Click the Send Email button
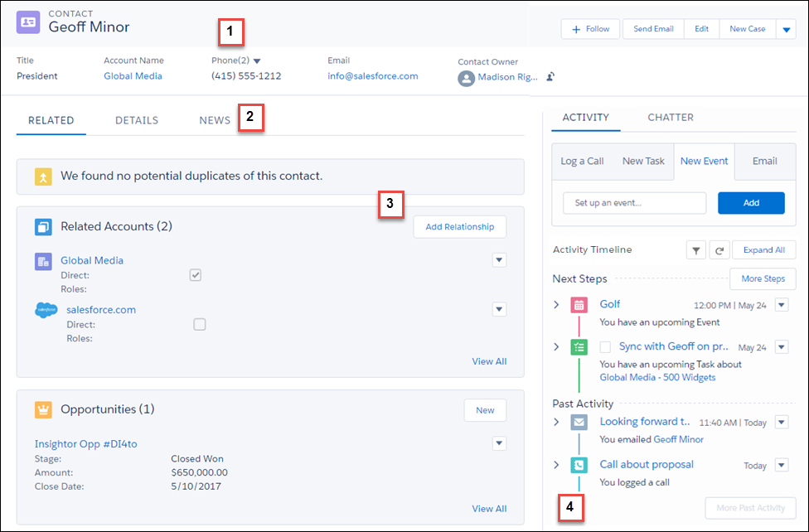809x532 pixels. [x=653, y=29]
